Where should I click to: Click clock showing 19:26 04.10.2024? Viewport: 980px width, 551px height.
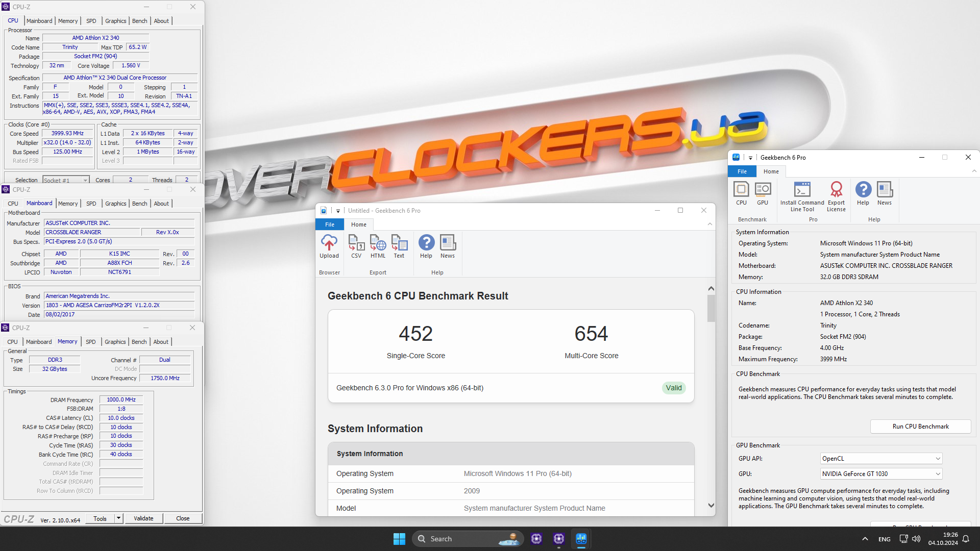tap(943, 539)
